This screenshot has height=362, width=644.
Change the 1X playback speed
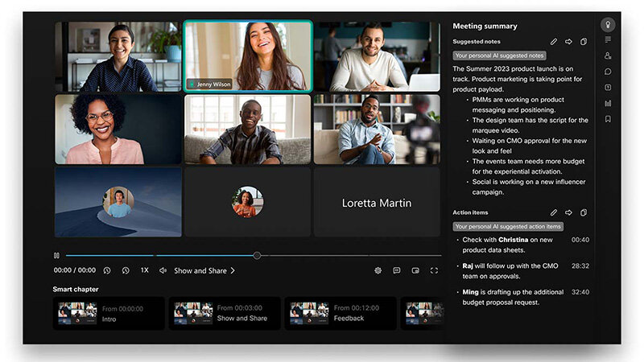[x=145, y=270]
